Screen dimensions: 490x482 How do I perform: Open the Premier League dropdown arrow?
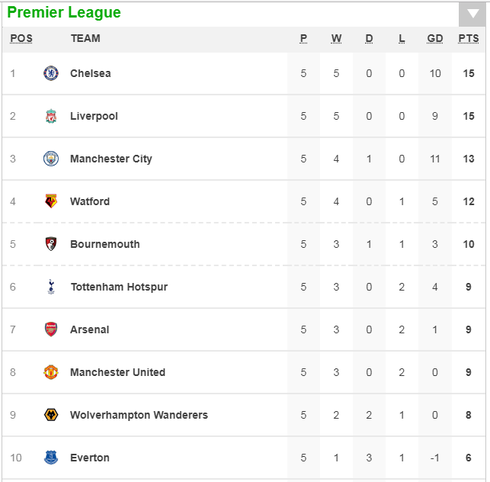click(472, 14)
